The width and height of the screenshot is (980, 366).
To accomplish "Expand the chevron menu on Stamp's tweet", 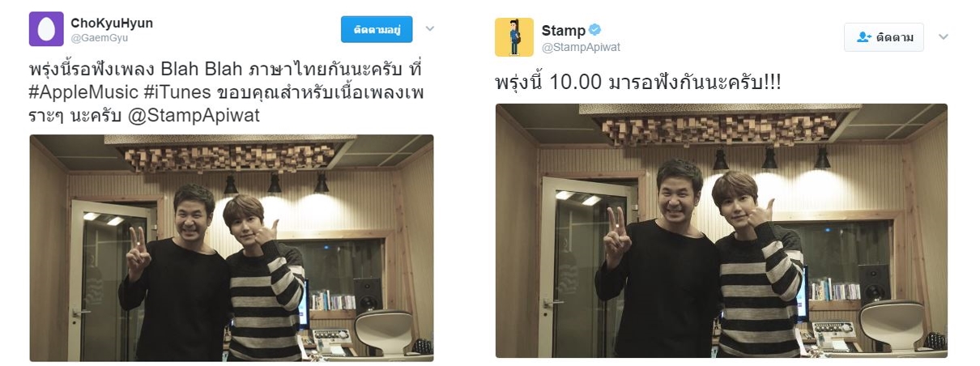I will pos(944,37).
